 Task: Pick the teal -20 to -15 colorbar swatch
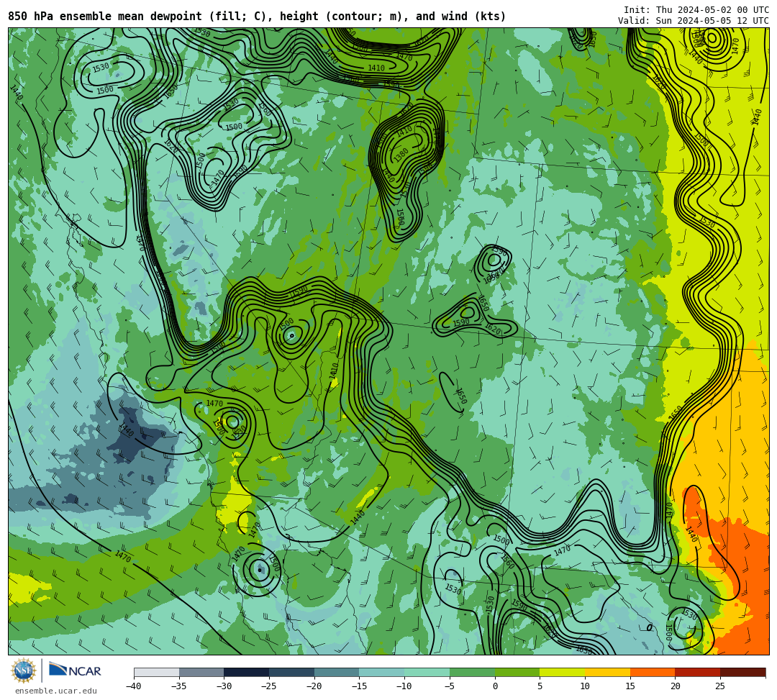337,672
